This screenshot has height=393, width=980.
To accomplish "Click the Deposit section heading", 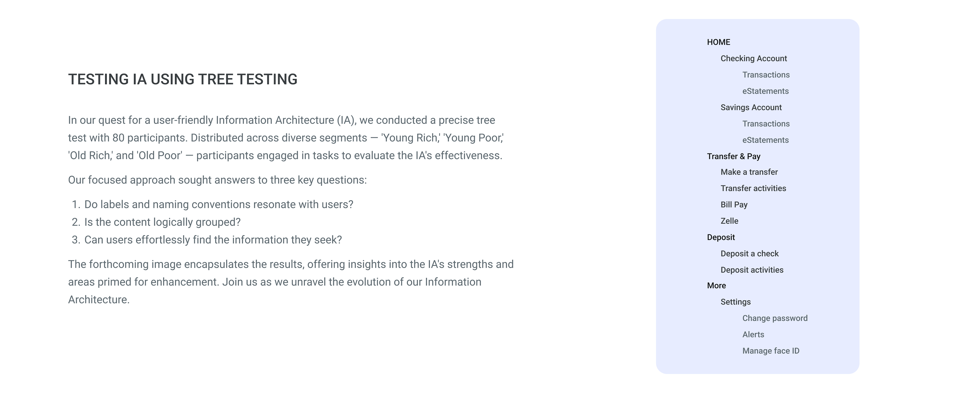I will [720, 237].
